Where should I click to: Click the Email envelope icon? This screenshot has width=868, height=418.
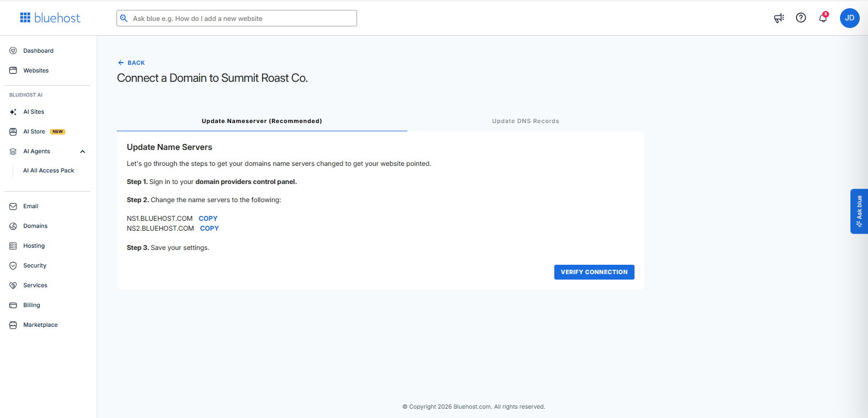tap(13, 207)
